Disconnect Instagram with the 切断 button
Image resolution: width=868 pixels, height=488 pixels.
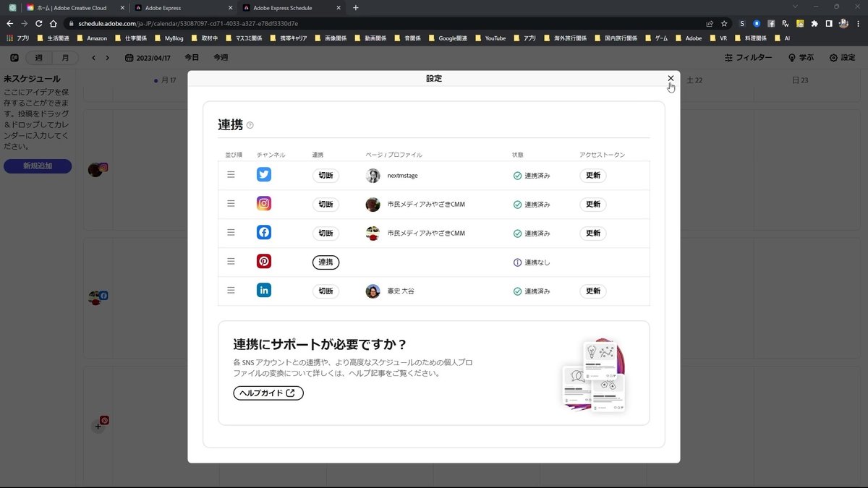[325, 204]
